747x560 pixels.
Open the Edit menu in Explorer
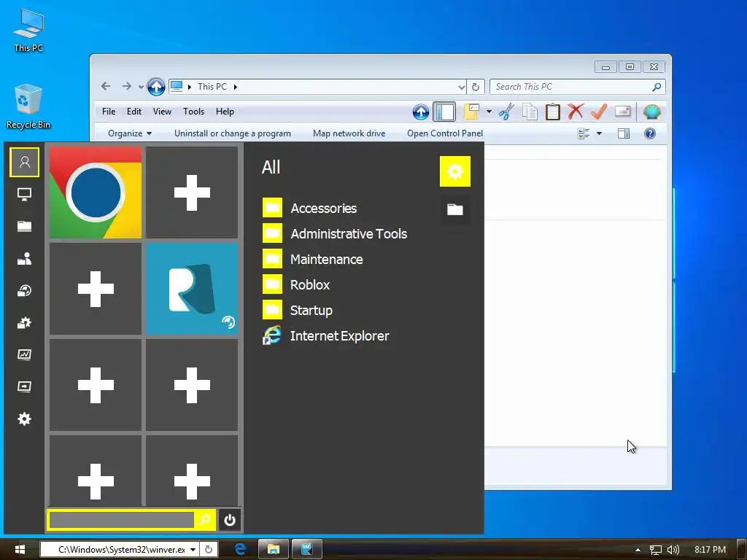click(x=134, y=112)
